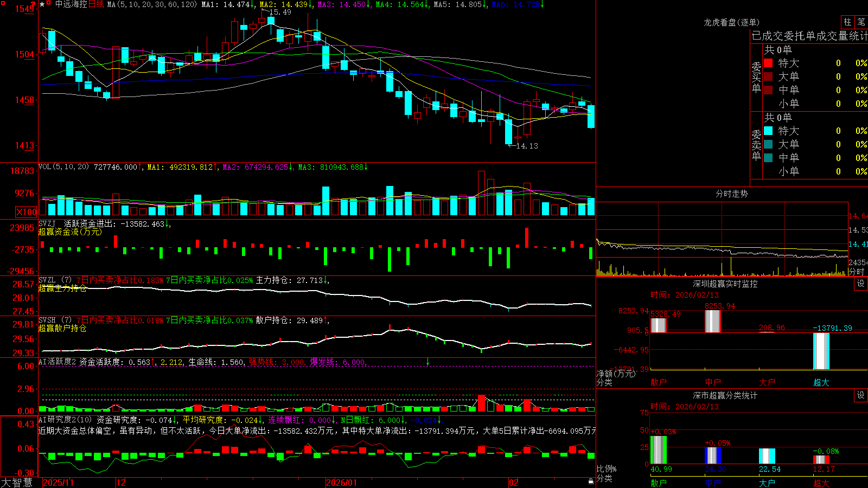Click the 2026/01 timeline marker

click(x=341, y=483)
